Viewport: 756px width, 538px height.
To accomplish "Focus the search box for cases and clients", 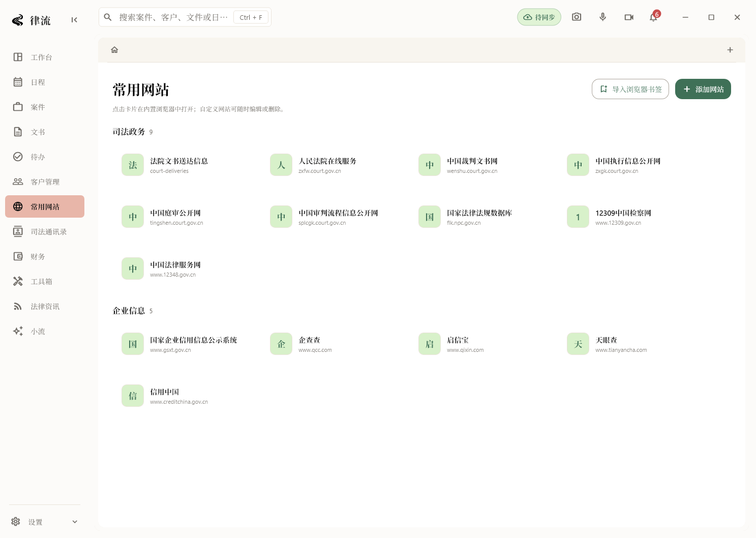I will 185,17.
